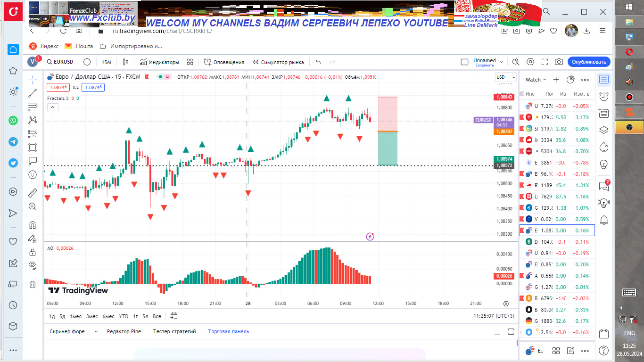Open quick search lightning icon

516,62
